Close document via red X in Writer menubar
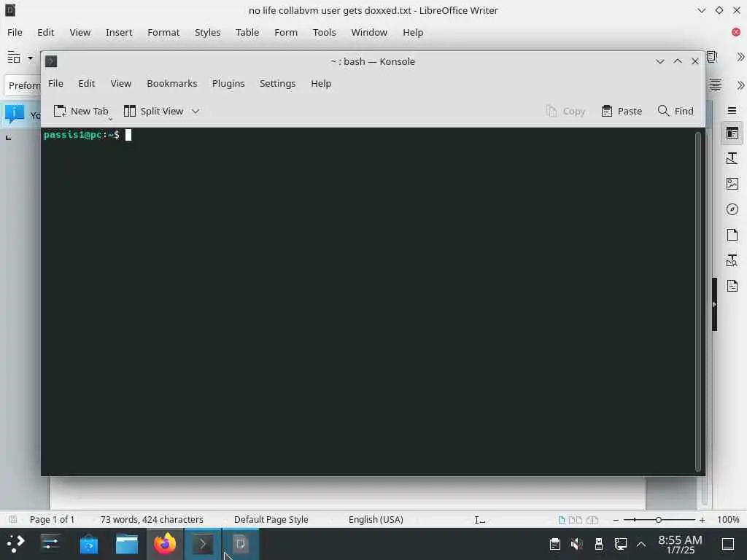The height and width of the screenshot is (560, 747). 735,32
